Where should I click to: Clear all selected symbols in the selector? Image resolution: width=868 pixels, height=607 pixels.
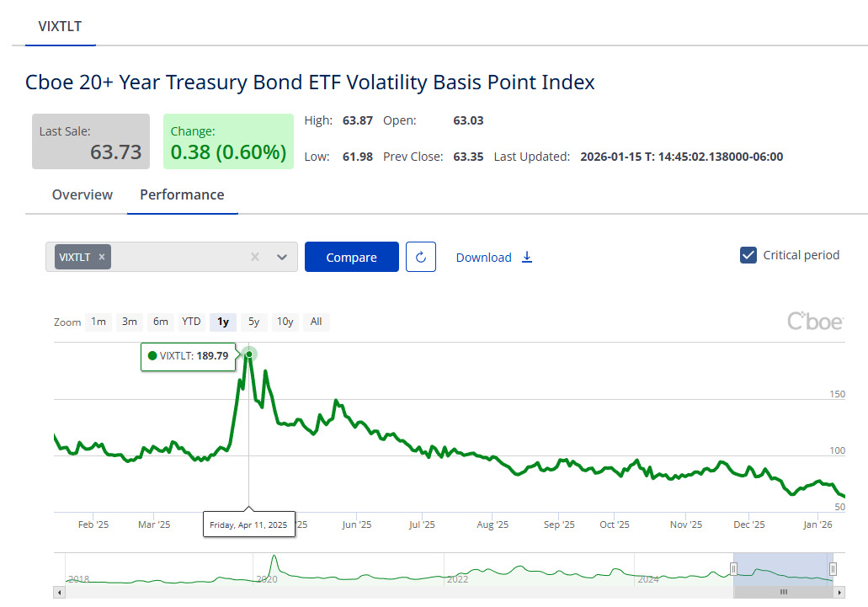(x=255, y=257)
